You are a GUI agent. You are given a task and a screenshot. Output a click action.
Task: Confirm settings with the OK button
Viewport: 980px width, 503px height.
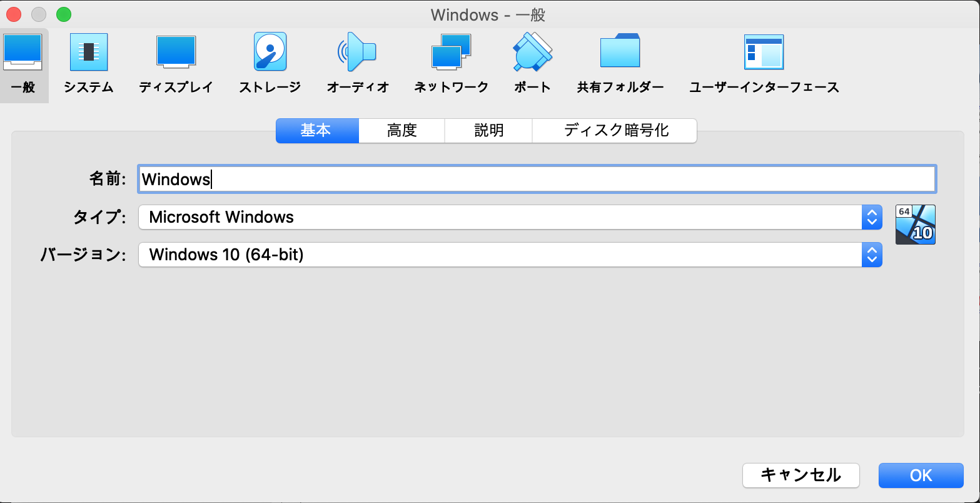point(921,475)
